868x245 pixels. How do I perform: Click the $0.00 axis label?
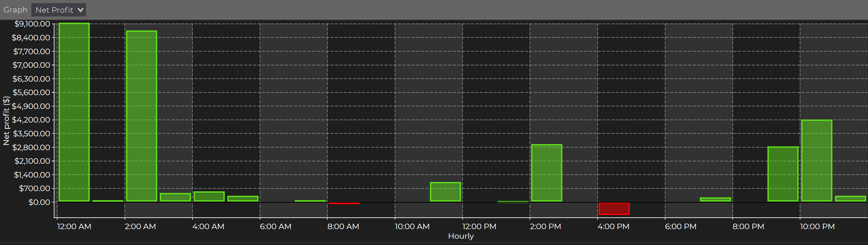pos(39,202)
